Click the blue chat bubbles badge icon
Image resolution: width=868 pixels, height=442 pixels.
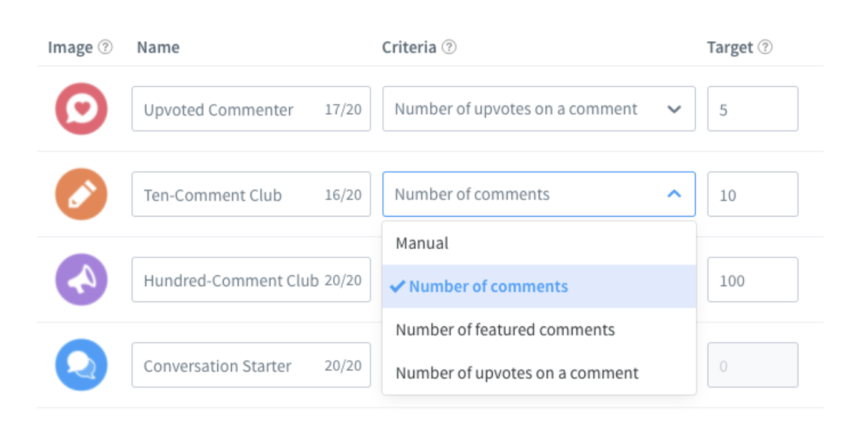(81, 365)
